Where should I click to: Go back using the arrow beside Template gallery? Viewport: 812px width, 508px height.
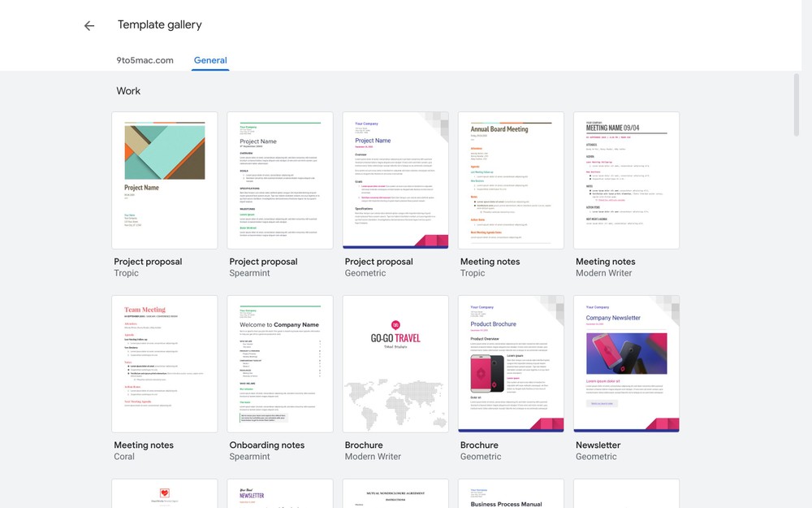coord(89,25)
